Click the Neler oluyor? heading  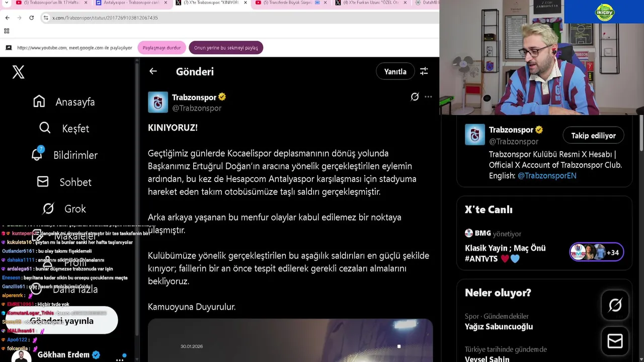point(498,293)
